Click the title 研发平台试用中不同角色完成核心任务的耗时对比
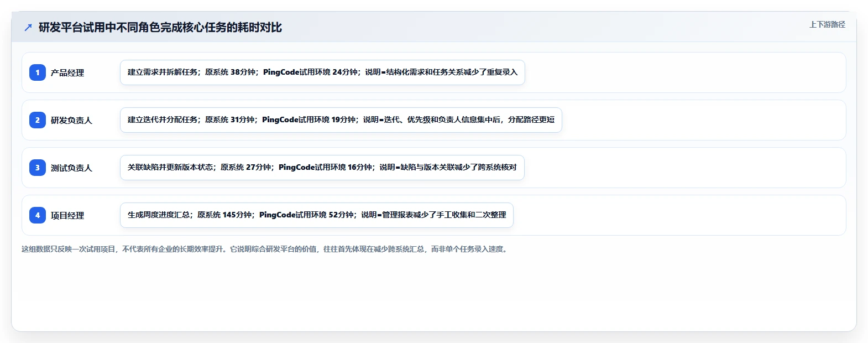868x343 pixels. click(x=160, y=28)
